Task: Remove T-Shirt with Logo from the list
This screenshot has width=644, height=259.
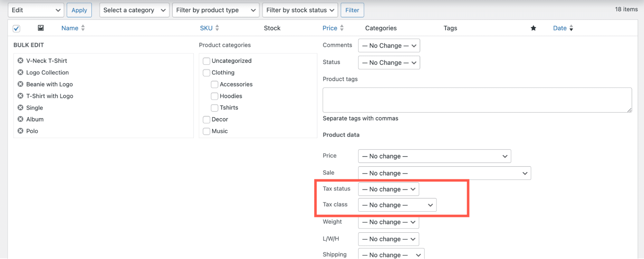Action: click(x=20, y=96)
